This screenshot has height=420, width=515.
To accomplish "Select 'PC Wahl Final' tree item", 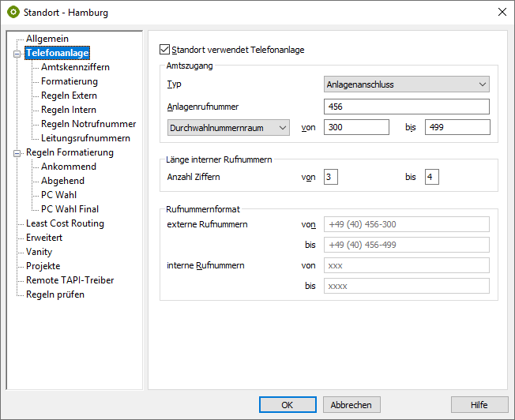I will click(x=70, y=209).
